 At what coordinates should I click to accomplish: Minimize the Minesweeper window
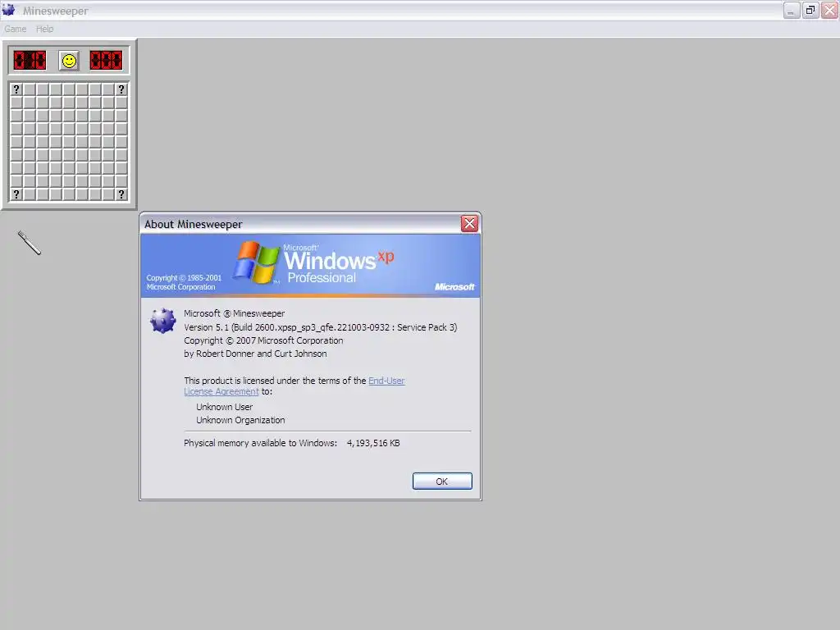[792, 10]
